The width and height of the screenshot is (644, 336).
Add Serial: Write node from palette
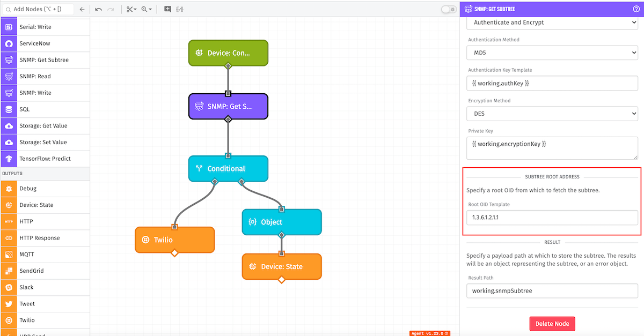pyautogui.click(x=45, y=27)
